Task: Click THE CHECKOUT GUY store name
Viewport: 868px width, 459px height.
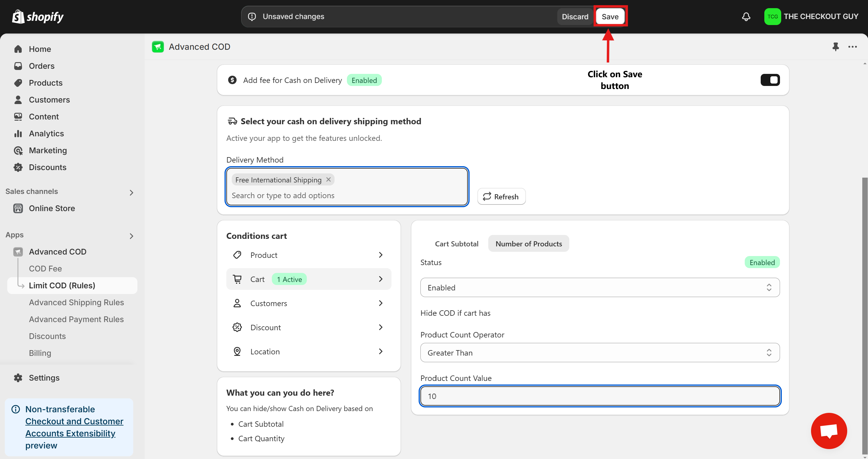Action: [x=821, y=17]
